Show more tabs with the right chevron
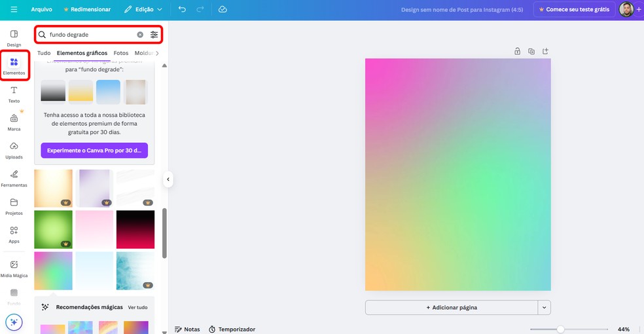644x334 pixels. pyautogui.click(x=157, y=53)
